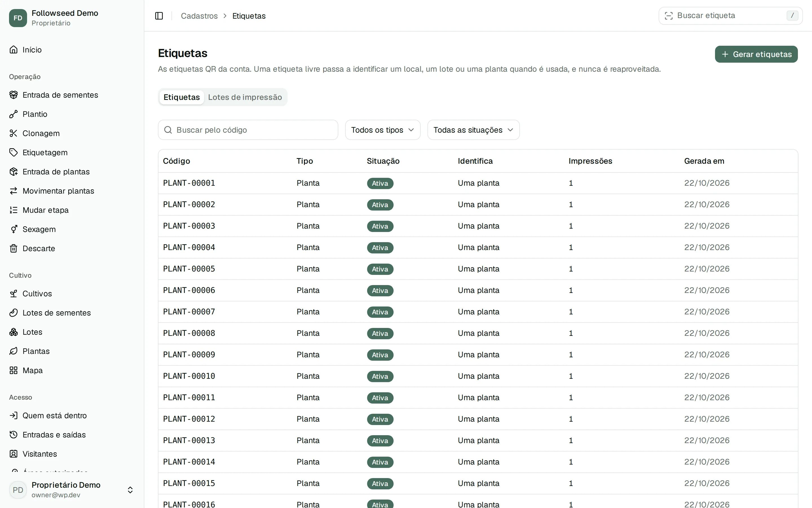Focus the Buscar etiqueta search box

pyautogui.click(x=731, y=16)
